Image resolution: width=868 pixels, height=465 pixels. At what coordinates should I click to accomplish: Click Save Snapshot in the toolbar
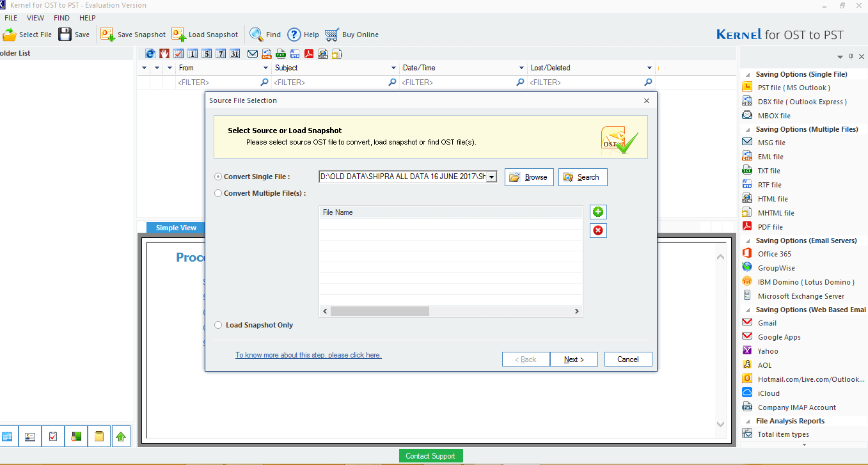[133, 35]
